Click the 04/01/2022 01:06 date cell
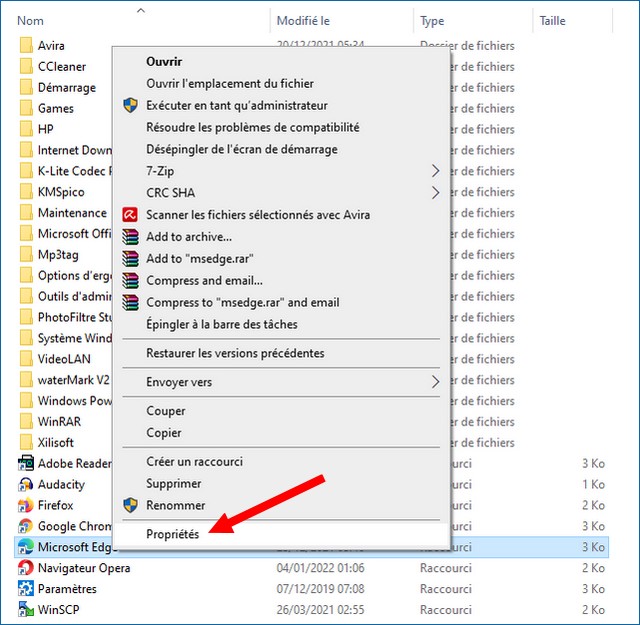Screen dimensions: 640x625 [320, 568]
